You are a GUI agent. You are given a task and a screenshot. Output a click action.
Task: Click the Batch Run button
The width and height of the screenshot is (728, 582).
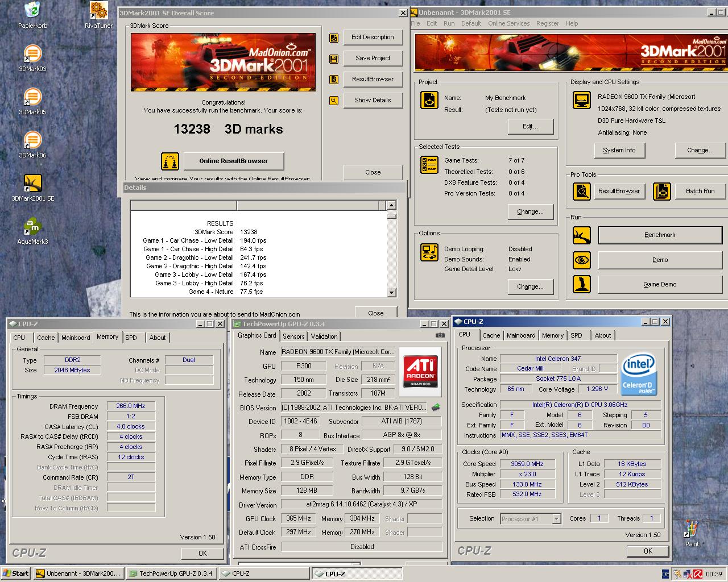click(700, 192)
